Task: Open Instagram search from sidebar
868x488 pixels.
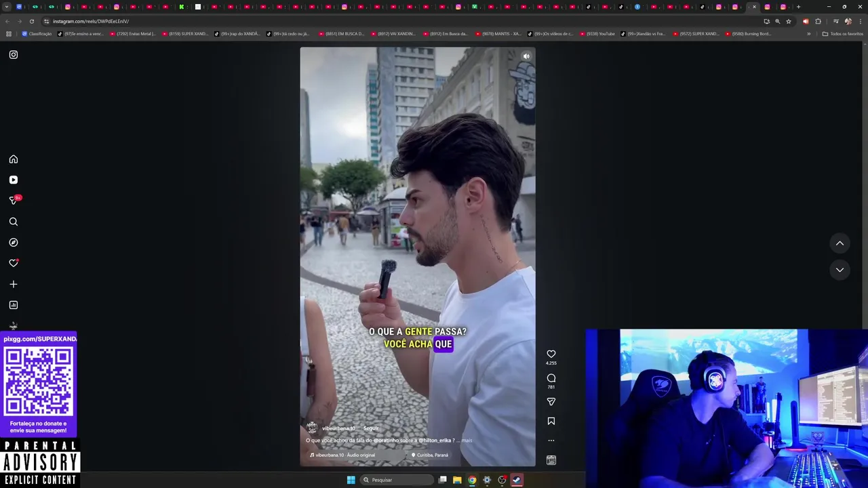Action: pos(14,222)
